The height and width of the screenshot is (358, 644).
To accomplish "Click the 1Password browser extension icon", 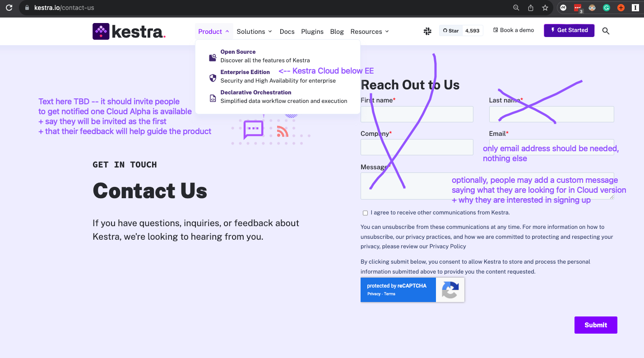I will point(635,8).
